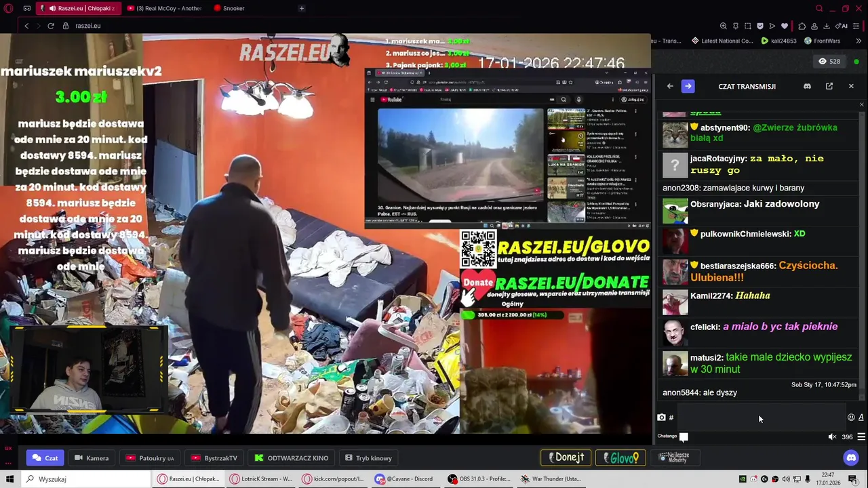The image size is (868, 488).
Task: Open the chat text style A icon
Action: tap(861, 418)
